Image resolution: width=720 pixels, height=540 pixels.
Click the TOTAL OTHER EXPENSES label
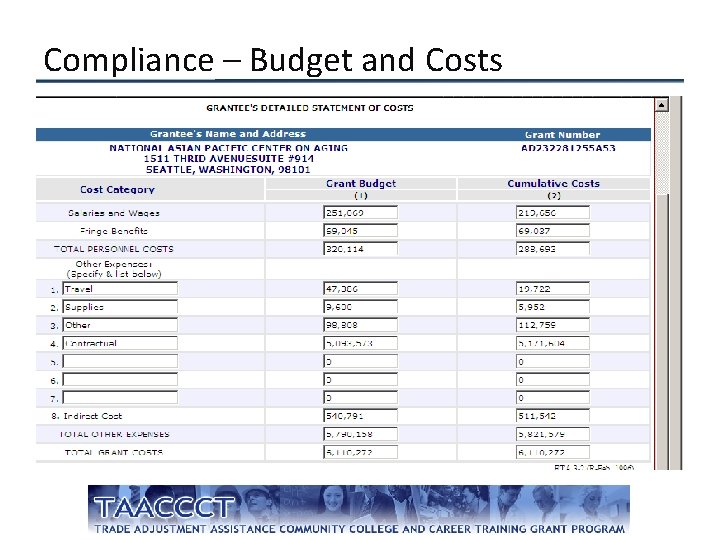click(x=114, y=434)
